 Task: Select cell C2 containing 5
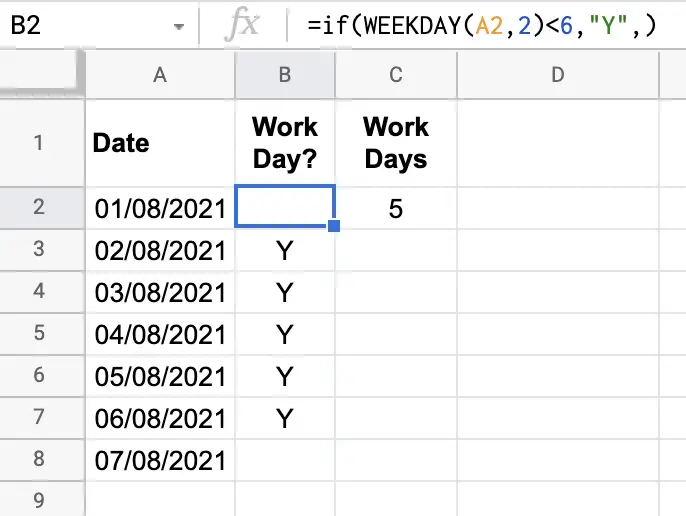click(x=396, y=207)
